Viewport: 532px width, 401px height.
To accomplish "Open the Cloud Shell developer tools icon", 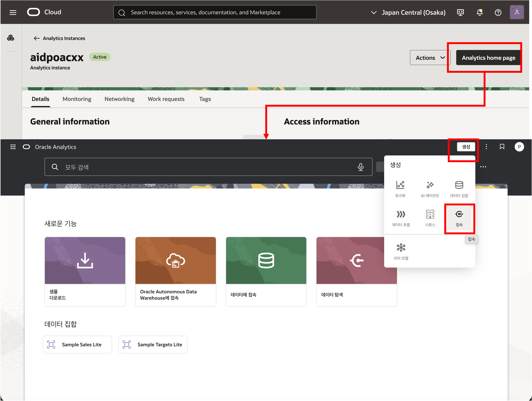I will [x=460, y=12].
